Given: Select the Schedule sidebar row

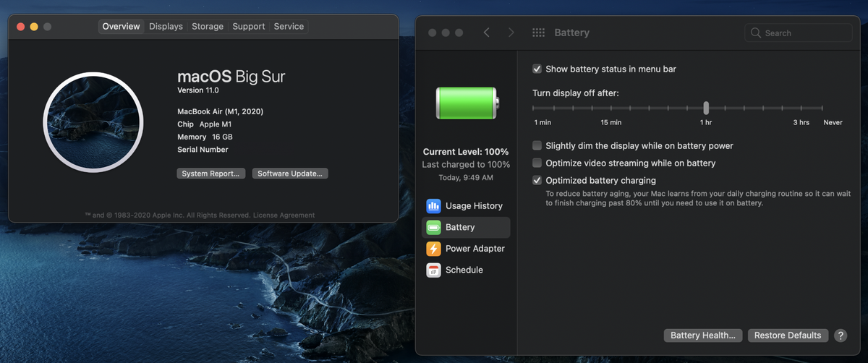Looking at the screenshot, I should [x=466, y=270].
